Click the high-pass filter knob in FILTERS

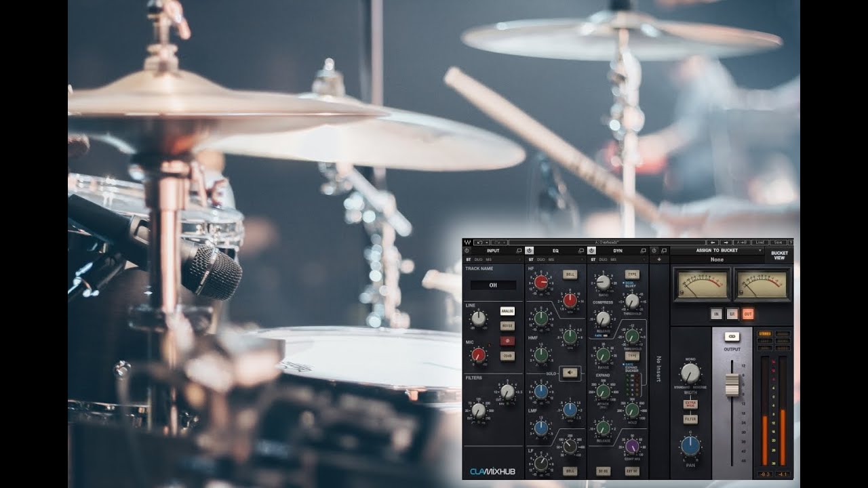(479, 410)
